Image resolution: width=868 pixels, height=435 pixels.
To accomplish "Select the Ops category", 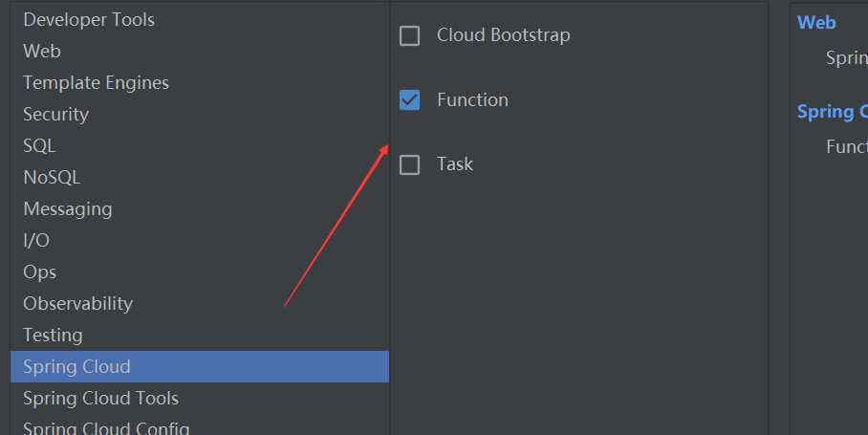I will 200,272.
